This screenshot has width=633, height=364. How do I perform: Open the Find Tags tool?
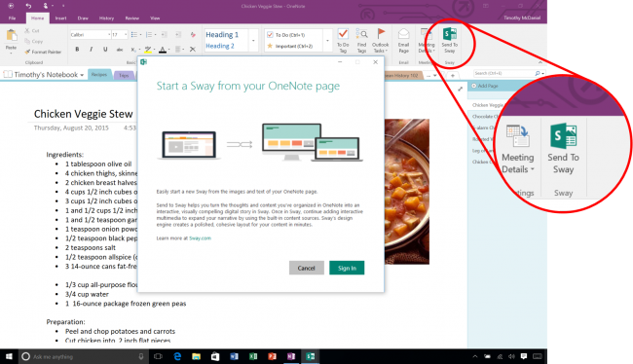tap(361, 41)
